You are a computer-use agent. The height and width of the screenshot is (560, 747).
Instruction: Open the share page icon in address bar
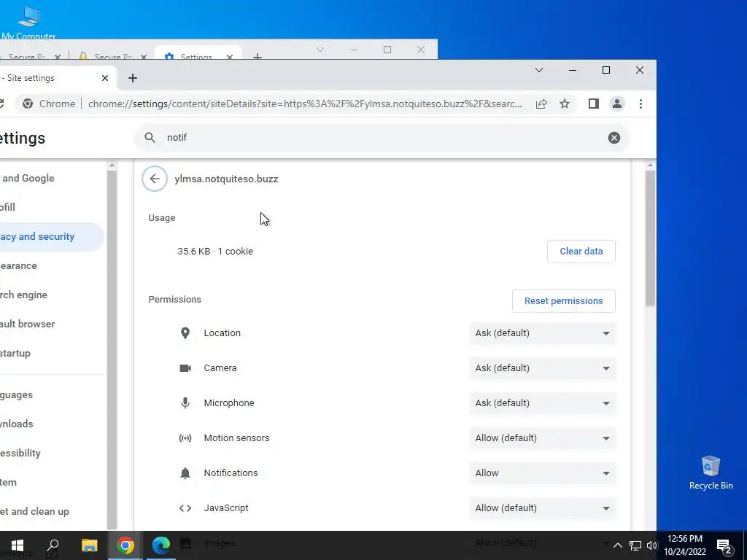[x=541, y=104]
